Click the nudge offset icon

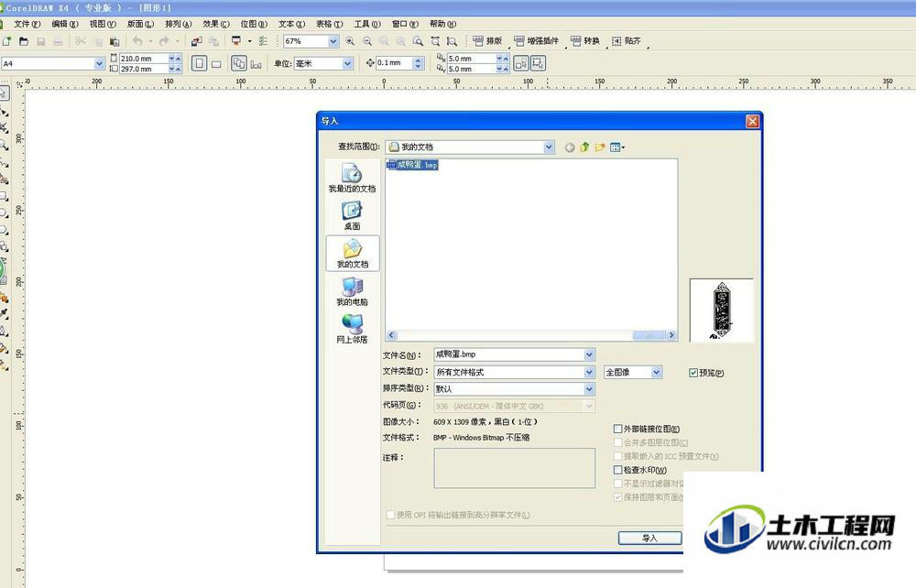tap(370, 63)
